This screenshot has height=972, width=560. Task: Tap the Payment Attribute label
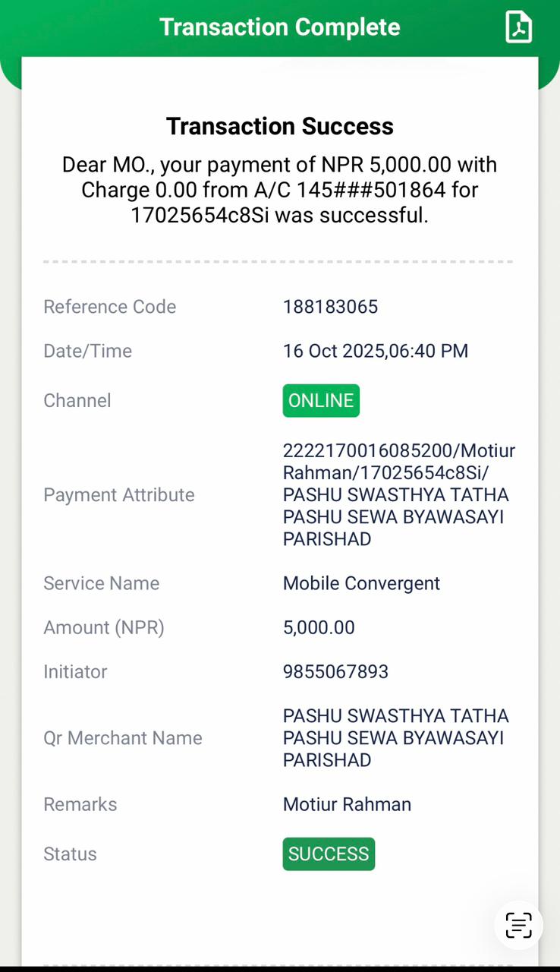click(x=119, y=495)
